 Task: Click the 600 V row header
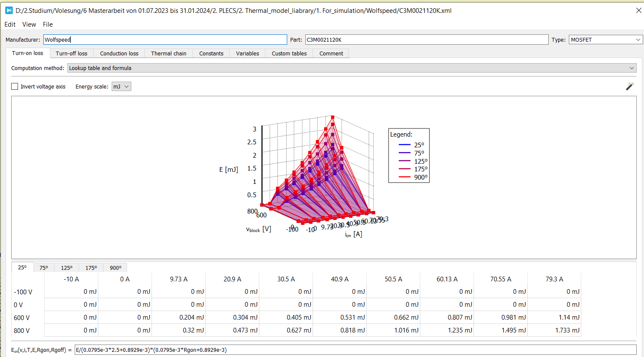pyautogui.click(x=22, y=317)
